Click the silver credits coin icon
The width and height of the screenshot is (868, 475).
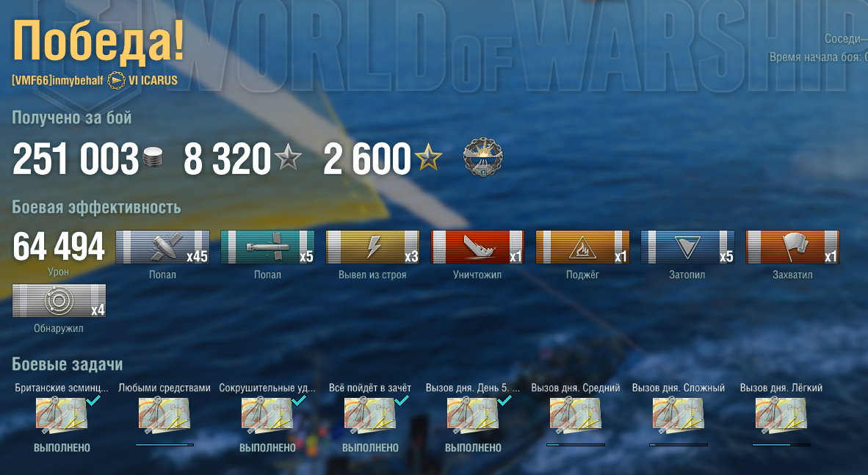click(153, 158)
